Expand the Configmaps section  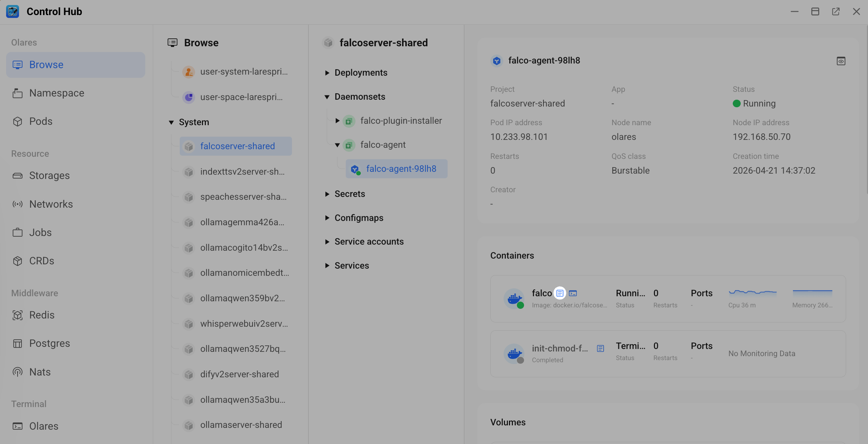coord(327,218)
